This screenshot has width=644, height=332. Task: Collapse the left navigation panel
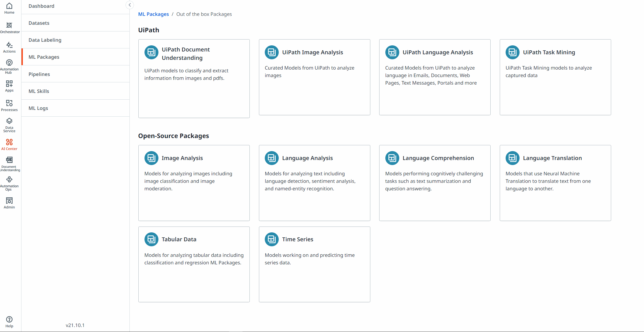(129, 5)
